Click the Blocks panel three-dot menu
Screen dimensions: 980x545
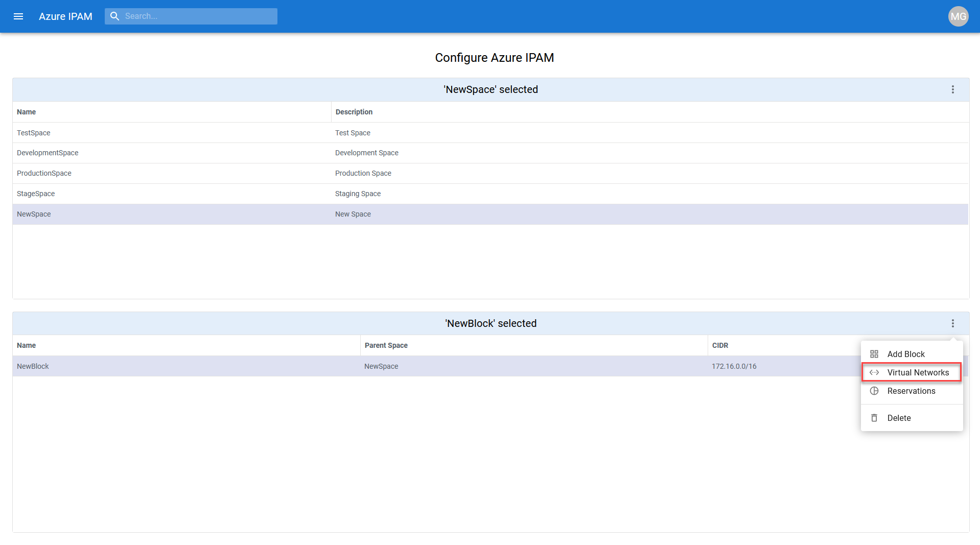click(952, 323)
